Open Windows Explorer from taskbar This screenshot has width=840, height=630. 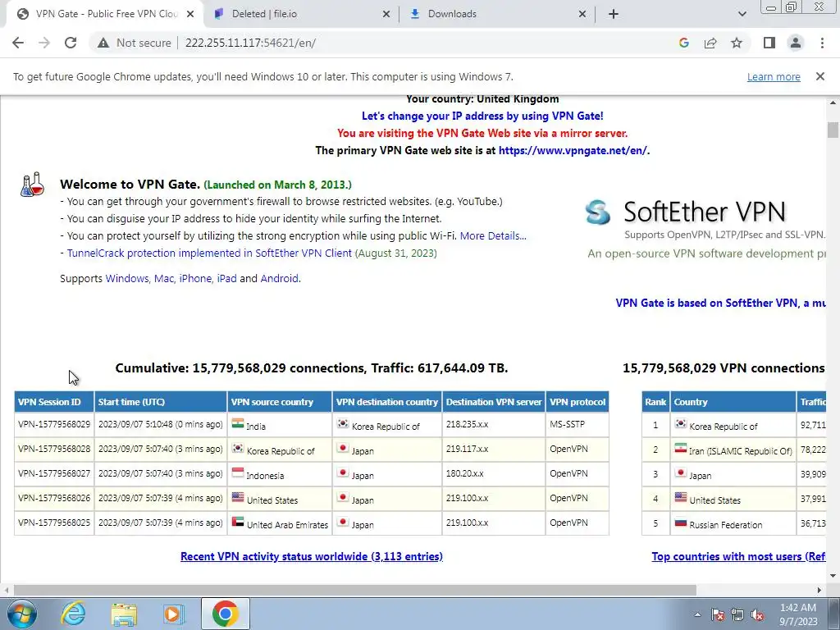[124, 614]
